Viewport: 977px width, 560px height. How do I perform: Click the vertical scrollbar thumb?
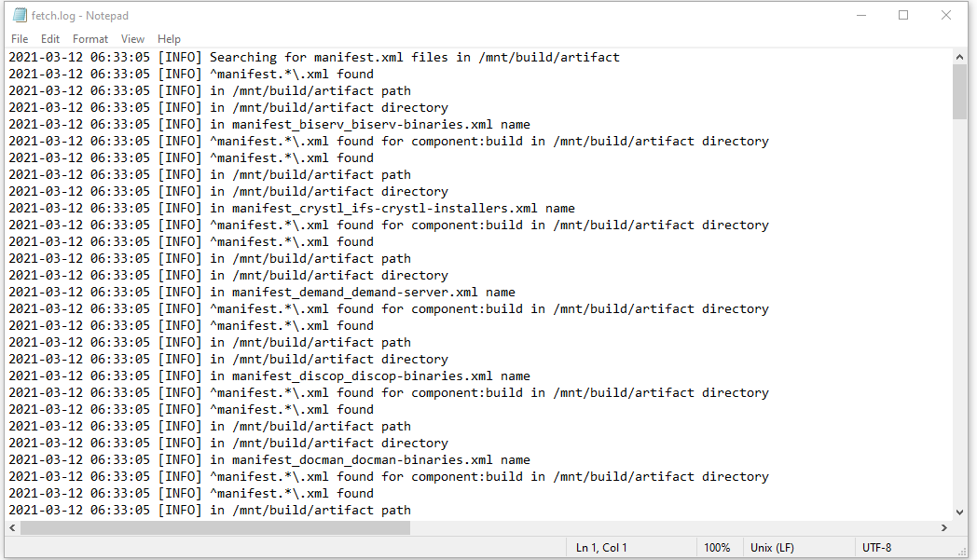click(959, 91)
